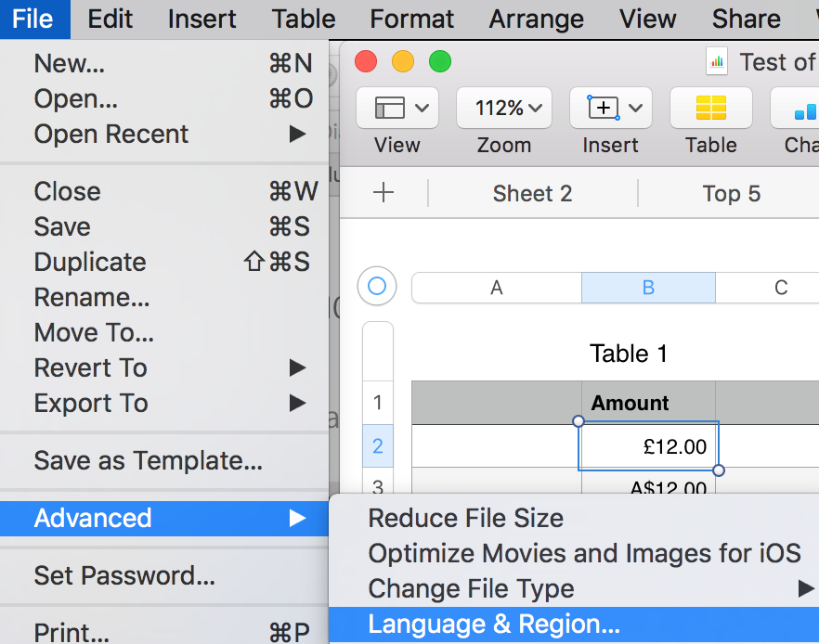The width and height of the screenshot is (819, 644).
Task: Select column B header
Action: [x=648, y=288]
